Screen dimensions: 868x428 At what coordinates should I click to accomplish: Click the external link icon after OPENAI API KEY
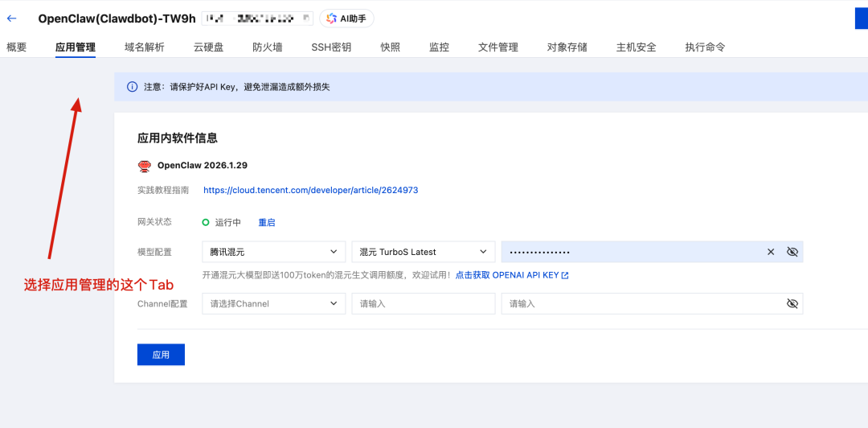565,275
